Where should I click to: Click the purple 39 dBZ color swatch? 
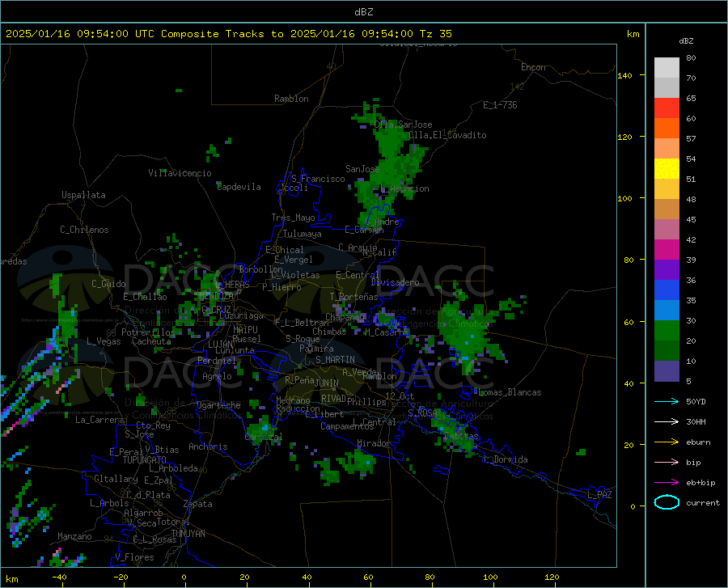[x=667, y=270]
